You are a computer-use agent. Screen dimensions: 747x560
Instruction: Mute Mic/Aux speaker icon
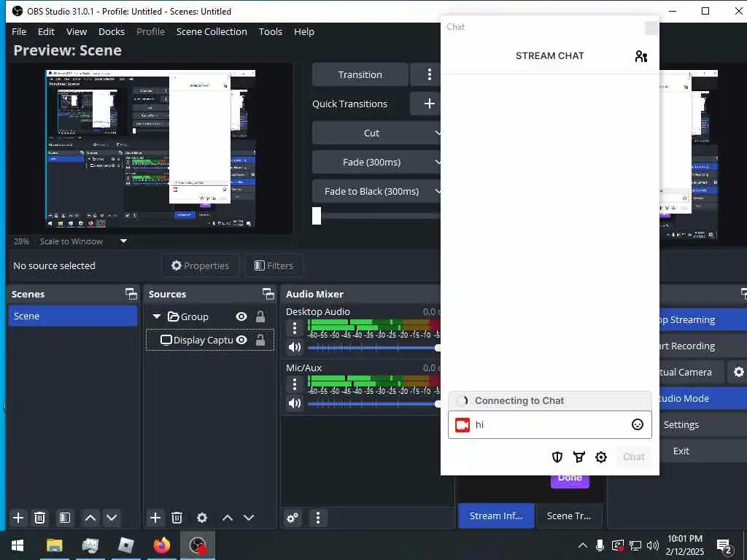coord(295,403)
